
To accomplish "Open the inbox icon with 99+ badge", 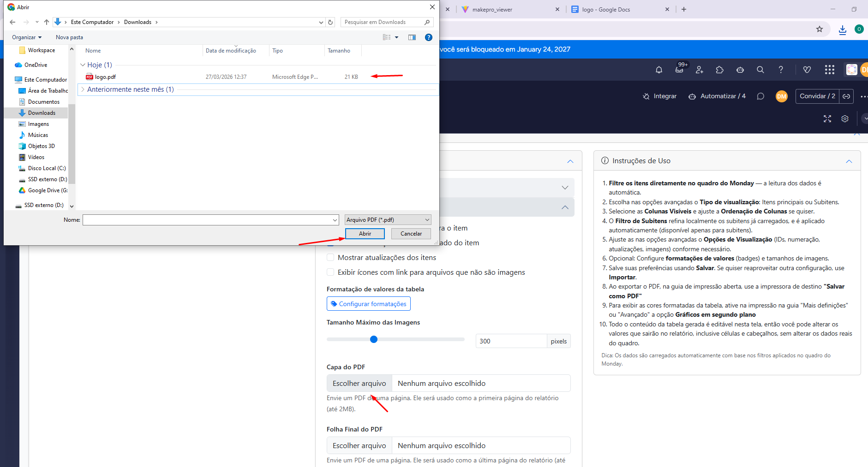I will click(x=679, y=70).
